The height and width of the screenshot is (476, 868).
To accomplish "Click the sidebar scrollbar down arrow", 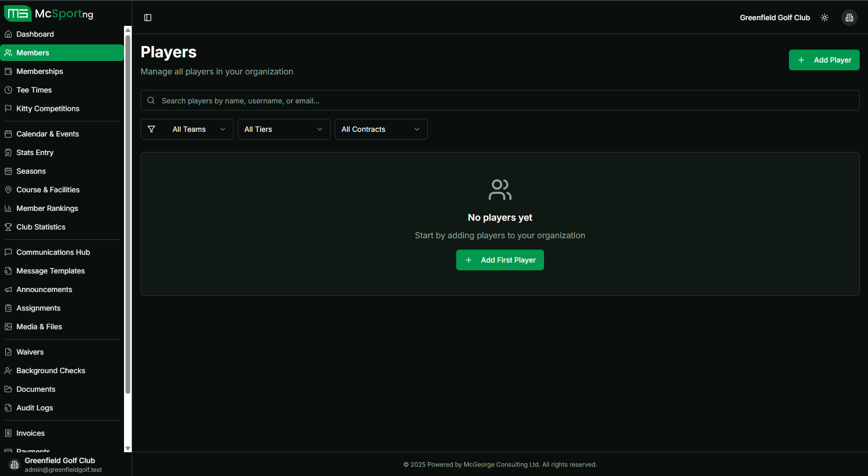I will point(128,449).
